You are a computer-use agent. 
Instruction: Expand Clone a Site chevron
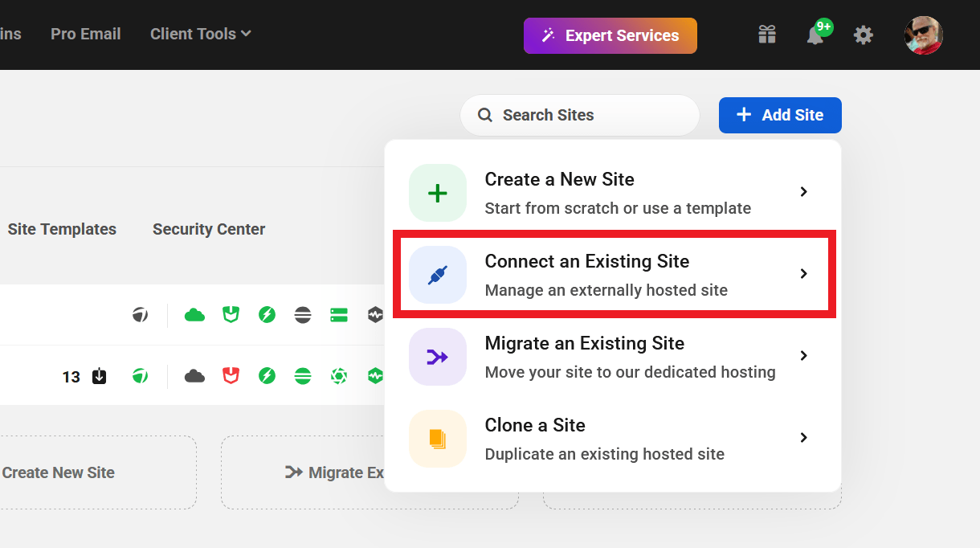803,438
